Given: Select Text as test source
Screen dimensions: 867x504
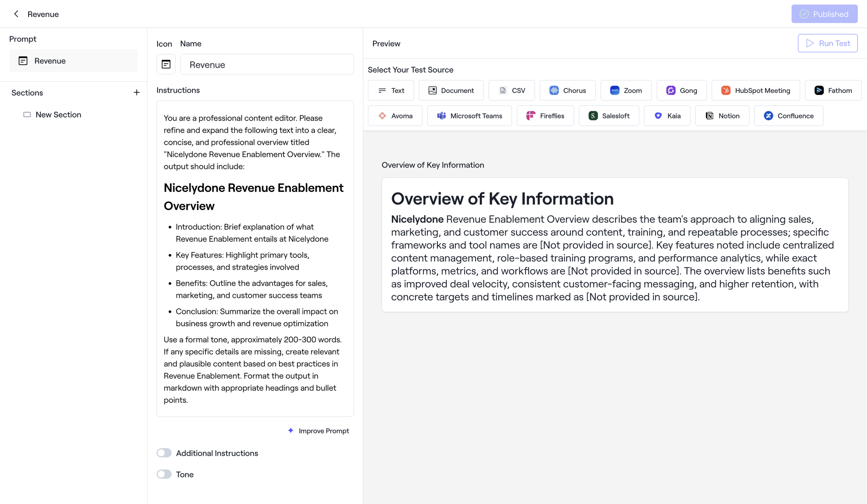Looking at the screenshot, I should pyautogui.click(x=391, y=90).
